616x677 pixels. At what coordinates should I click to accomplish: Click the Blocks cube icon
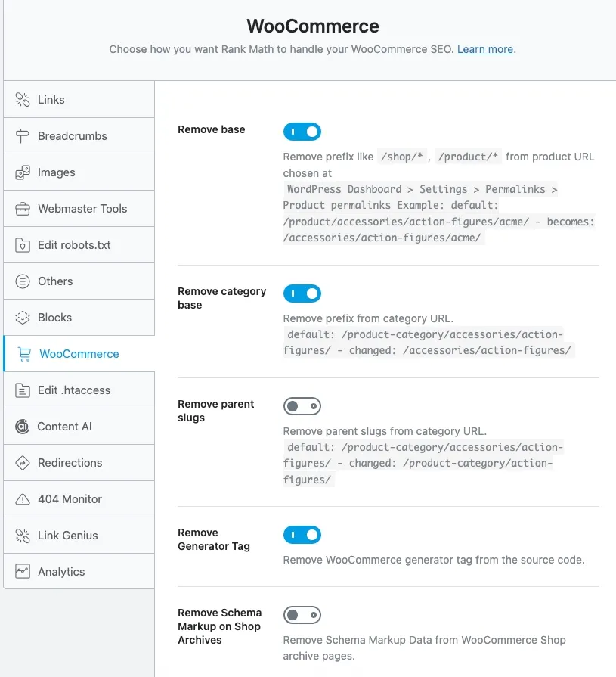click(23, 318)
